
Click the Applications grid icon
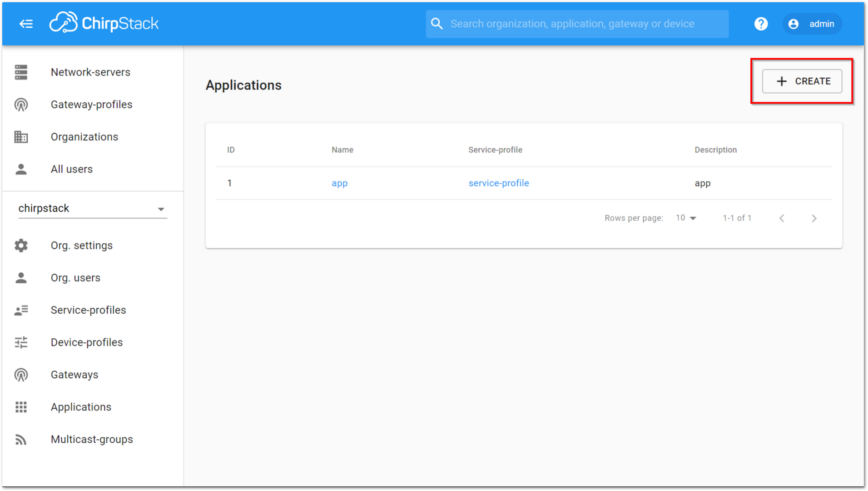click(x=21, y=407)
